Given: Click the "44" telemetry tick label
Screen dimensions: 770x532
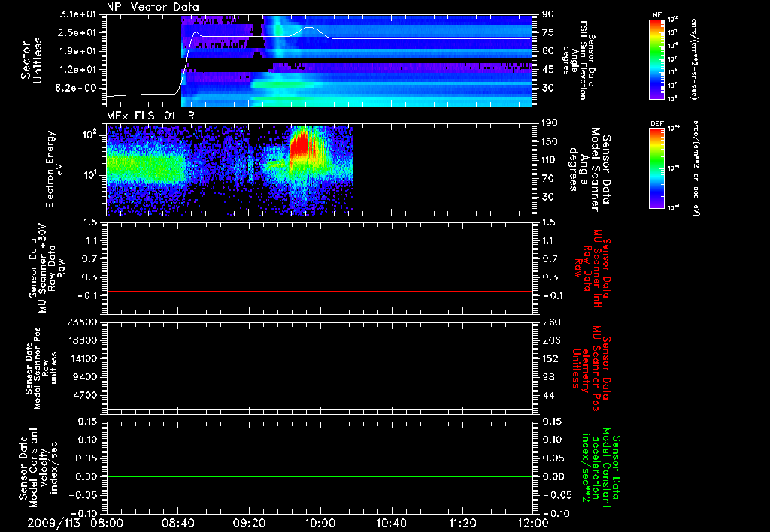Looking at the screenshot, I should [548, 395].
